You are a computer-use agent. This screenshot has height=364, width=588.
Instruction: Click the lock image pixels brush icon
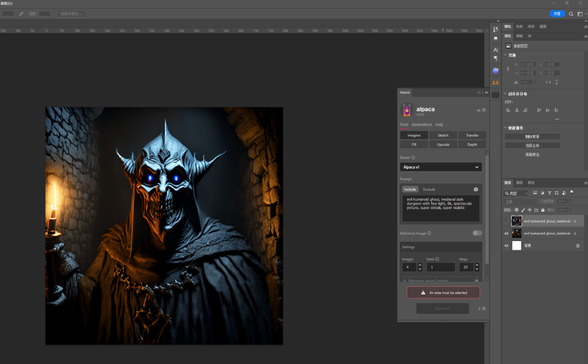(523, 210)
